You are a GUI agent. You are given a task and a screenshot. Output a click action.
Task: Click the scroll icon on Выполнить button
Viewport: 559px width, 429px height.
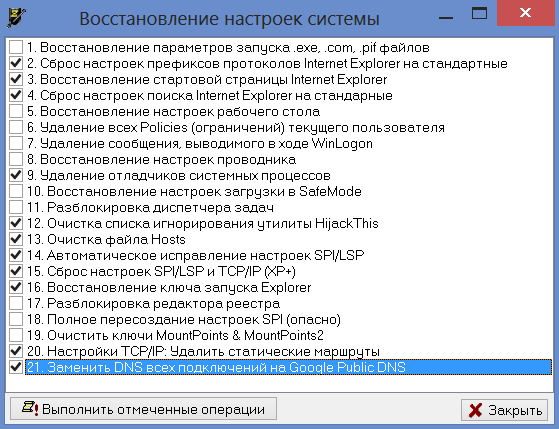coord(30,408)
